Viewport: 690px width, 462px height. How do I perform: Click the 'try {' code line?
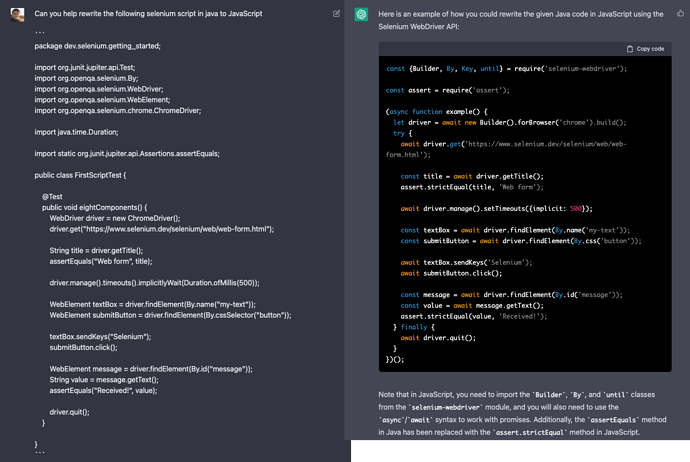coord(403,133)
